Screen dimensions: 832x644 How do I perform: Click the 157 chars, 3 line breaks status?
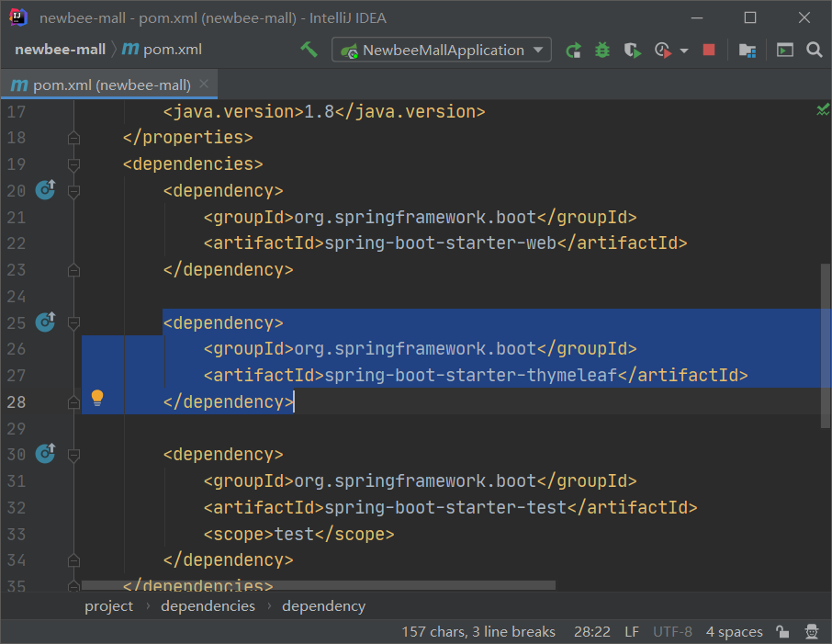(x=478, y=631)
